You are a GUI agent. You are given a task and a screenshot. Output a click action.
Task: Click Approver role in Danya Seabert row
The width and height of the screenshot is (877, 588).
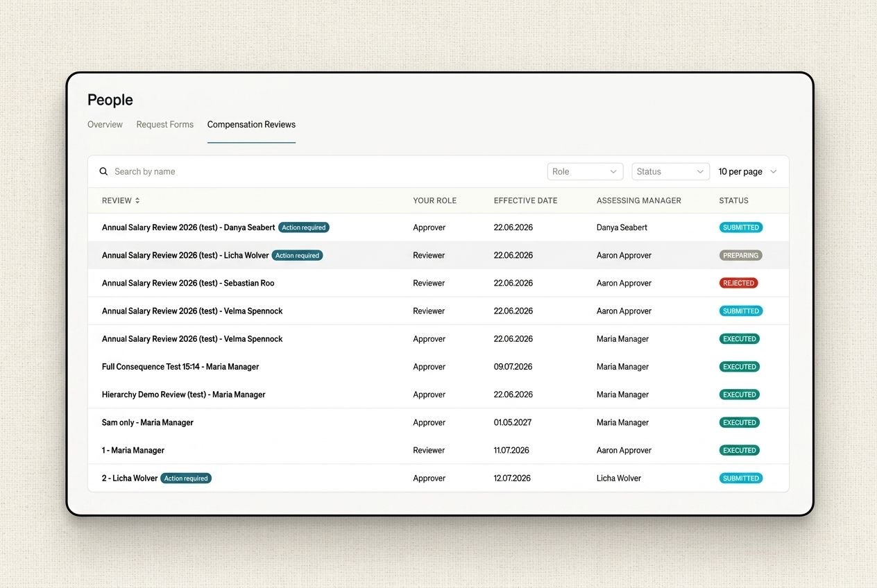click(x=429, y=227)
